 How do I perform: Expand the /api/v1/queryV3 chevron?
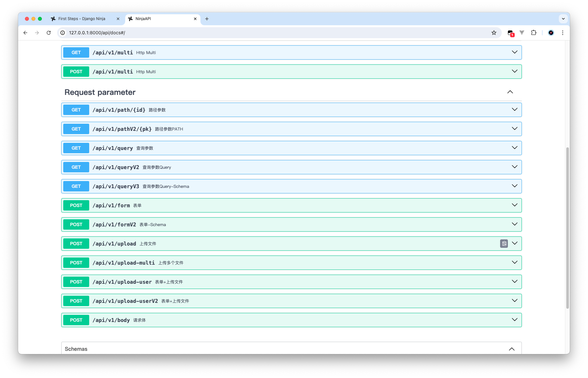515,186
